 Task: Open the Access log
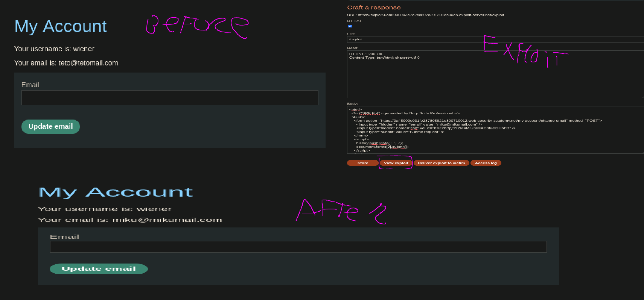(x=486, y=163)
